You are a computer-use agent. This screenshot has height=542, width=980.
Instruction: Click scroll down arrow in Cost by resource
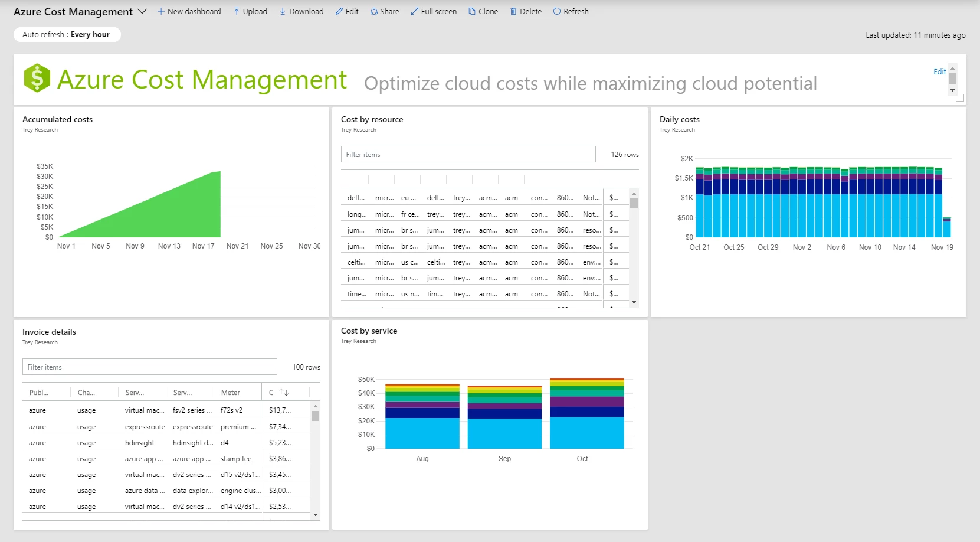[x=634, y=302]
